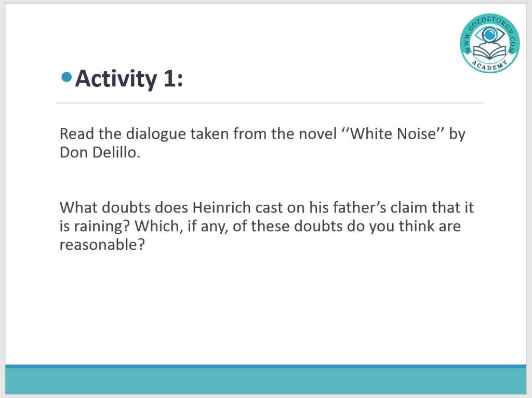Click the WWW.GOZDETORUN.COM ring text
The width and height of the screenshot is (532, 398).
tap(468, 36)
